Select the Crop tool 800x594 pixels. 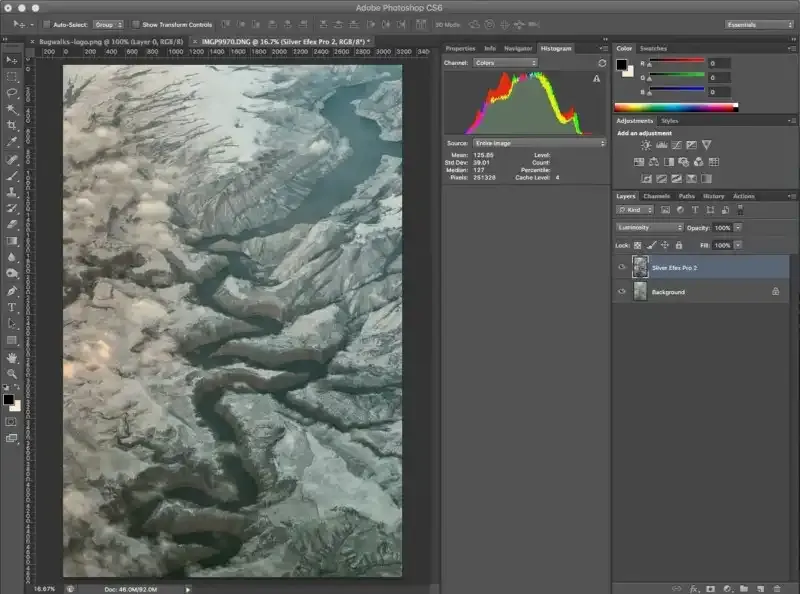coord(12,125)
